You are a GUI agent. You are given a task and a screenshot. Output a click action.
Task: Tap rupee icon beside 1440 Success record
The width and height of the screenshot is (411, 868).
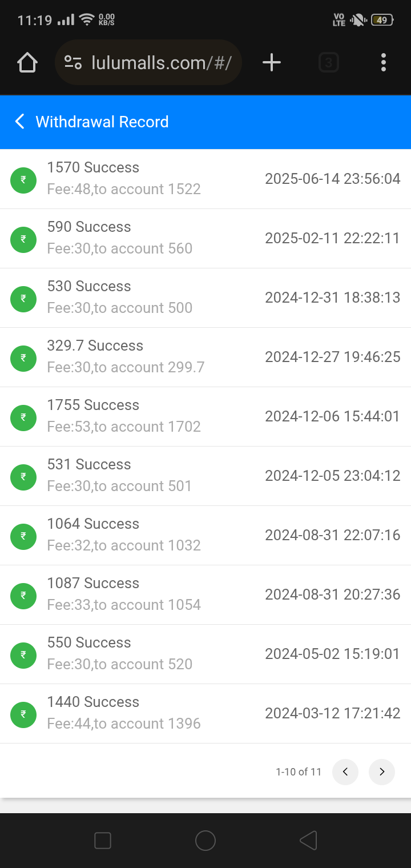coord(23,714)
